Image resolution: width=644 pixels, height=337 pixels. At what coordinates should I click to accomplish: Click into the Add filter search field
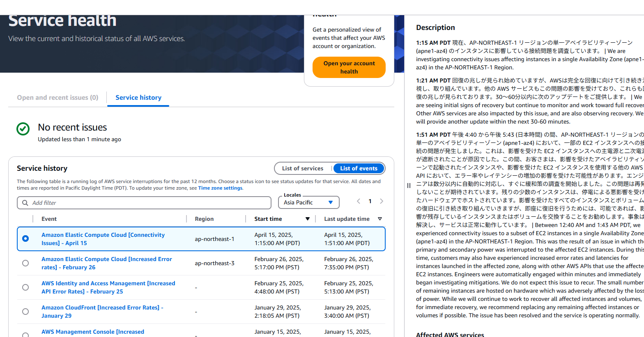(x=148, y=203)
